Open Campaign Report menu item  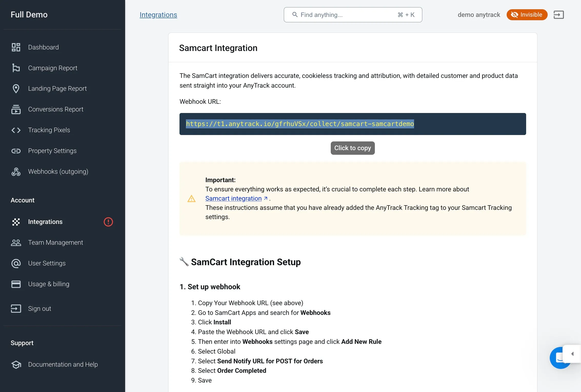click(53, 68)
